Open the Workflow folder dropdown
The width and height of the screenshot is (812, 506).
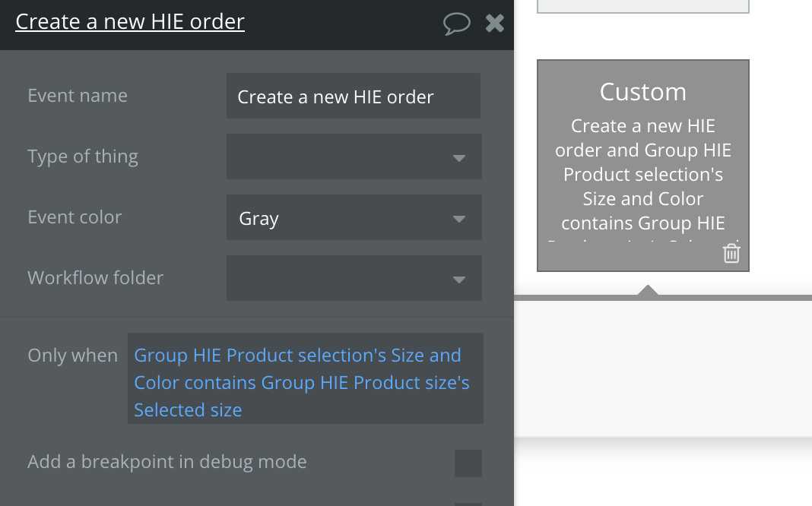[354, 278]
